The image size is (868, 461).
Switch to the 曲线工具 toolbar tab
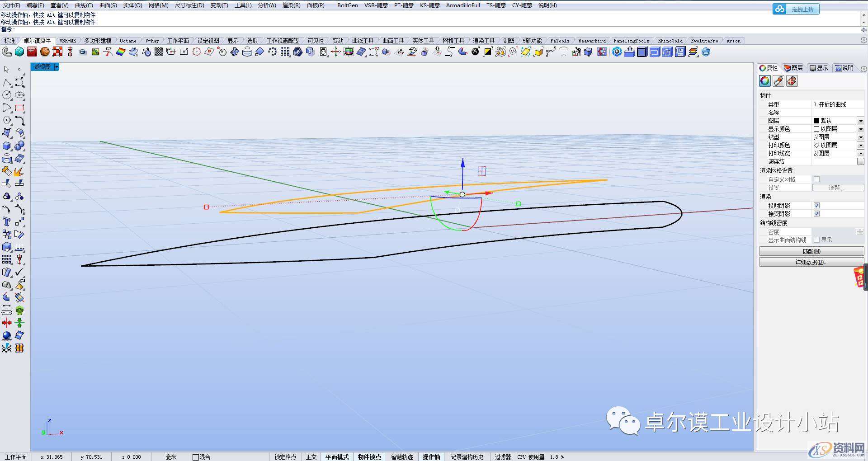(x=363, y=41)
